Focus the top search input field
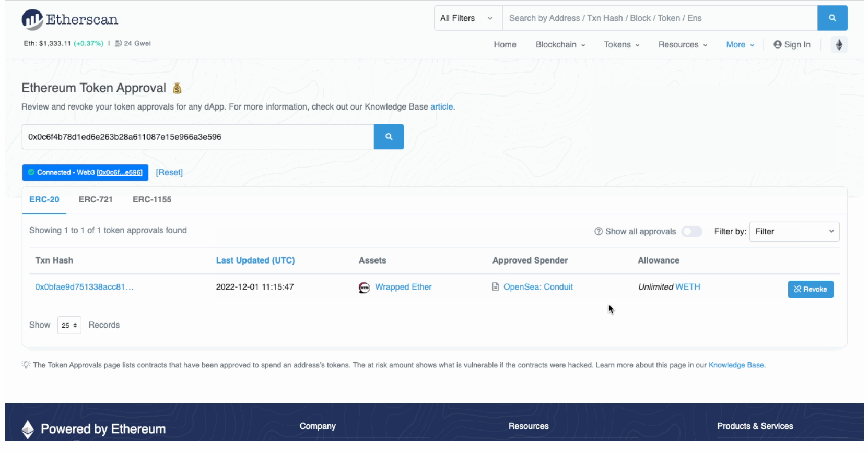This screenshot has height=454, width=868. [x=660, y=18]
